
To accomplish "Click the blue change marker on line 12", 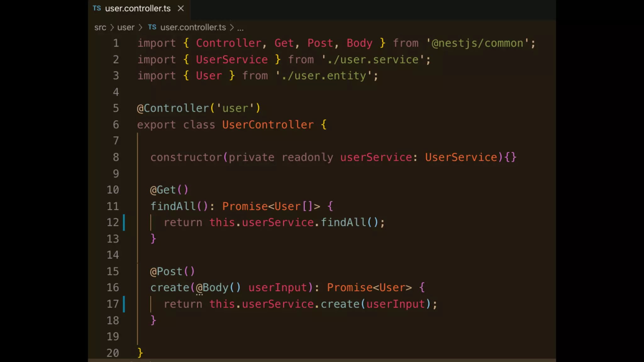I will [x=124, y=222].
